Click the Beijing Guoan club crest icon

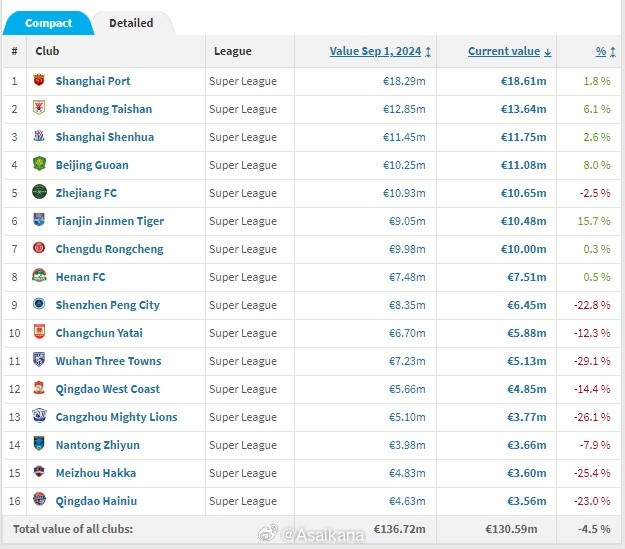pos(39,165)
